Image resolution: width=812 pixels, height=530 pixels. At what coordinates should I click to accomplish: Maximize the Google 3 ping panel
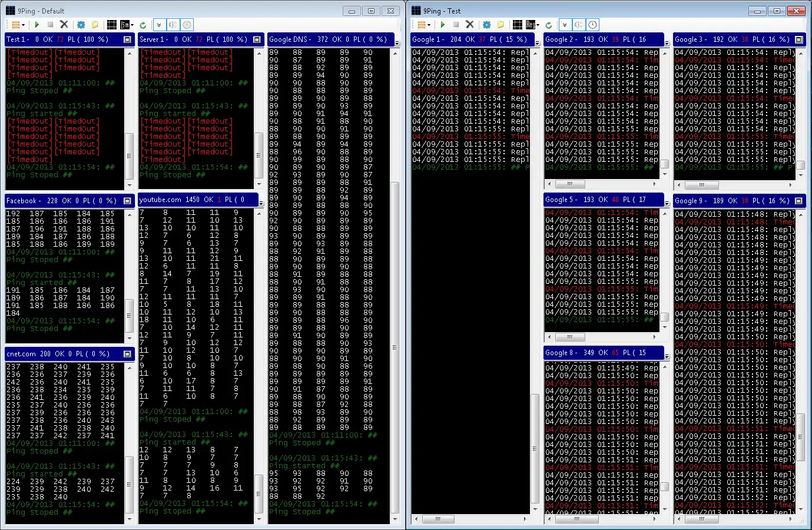point(799,39)
